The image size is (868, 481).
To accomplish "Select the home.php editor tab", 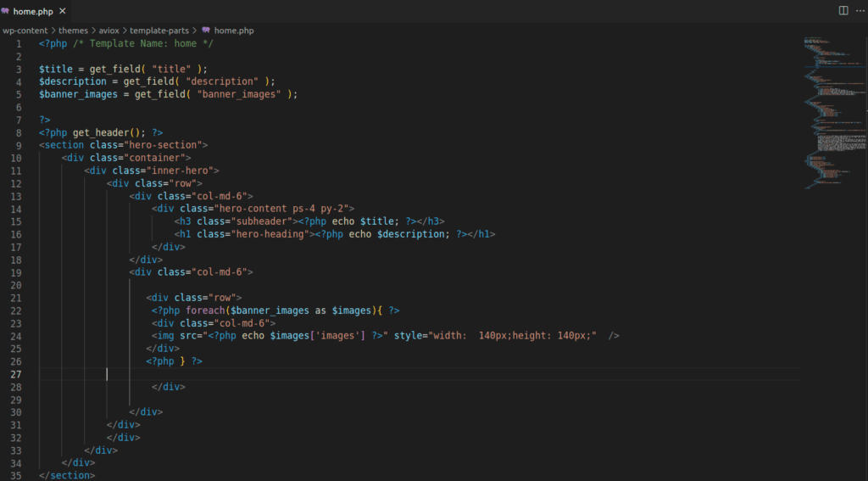I will (x=32, y=11).
